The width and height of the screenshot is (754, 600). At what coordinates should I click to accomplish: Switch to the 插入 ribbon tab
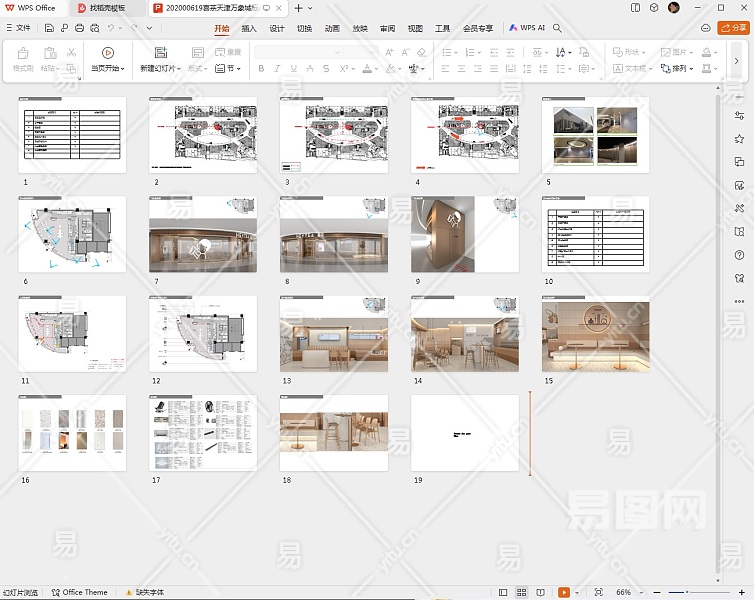pyautogui.click(x=249, y=28)
